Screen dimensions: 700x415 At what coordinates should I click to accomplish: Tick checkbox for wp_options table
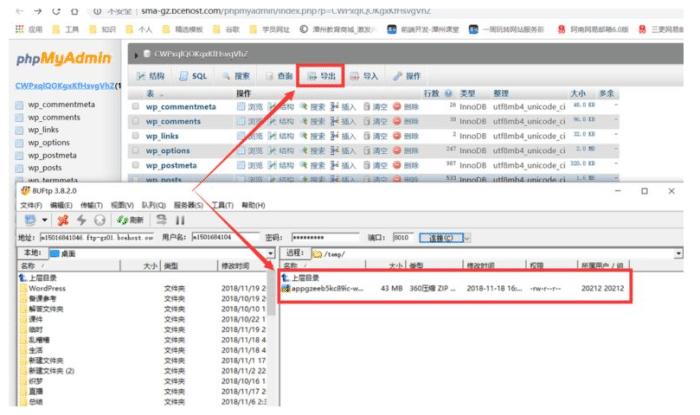pyautogui.click(x=135, y=150)
